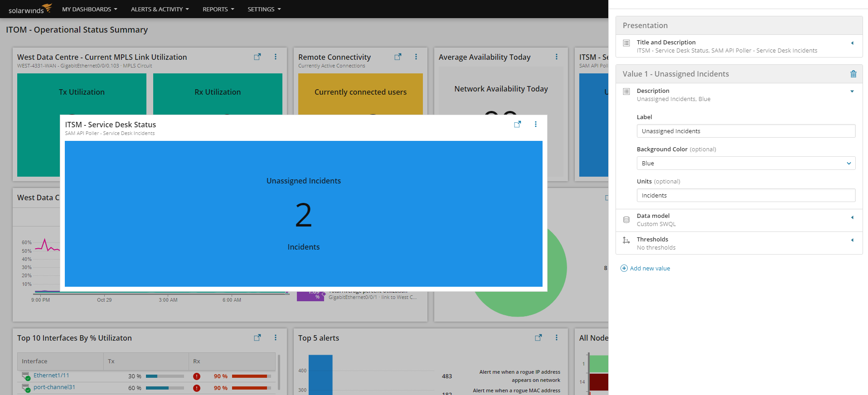Viewport: 868px width, 395px height.
Task: Click the SolarWinds logo
Action: 30,9
